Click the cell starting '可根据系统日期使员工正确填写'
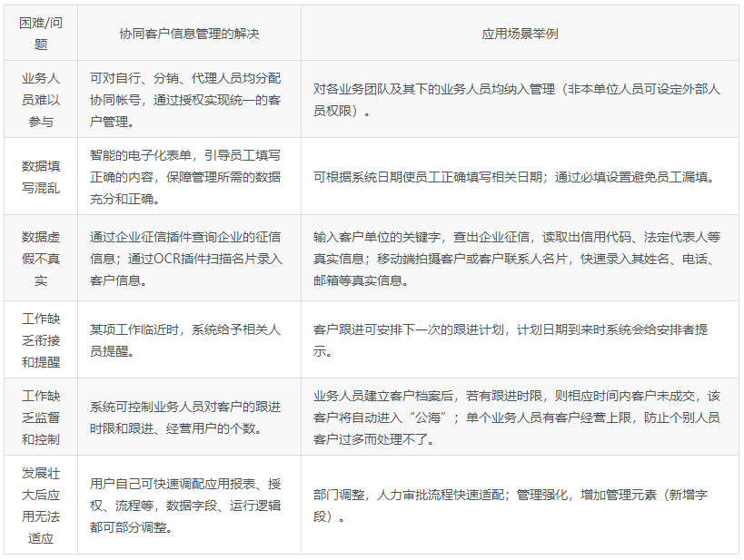744x560 pixels. pyautogui.click(x=520, y=176)
